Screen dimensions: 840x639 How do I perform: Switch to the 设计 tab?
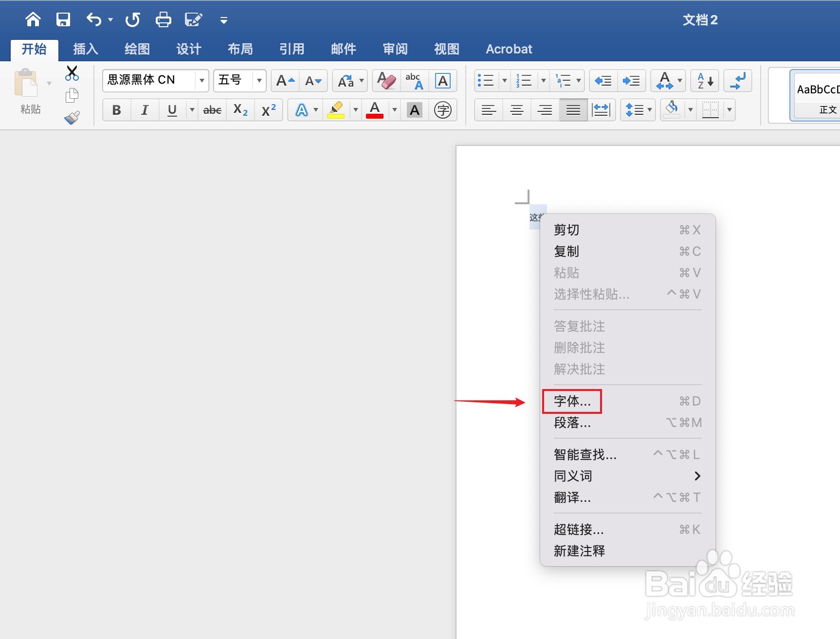pyautogui.click(x=189, y=49)
